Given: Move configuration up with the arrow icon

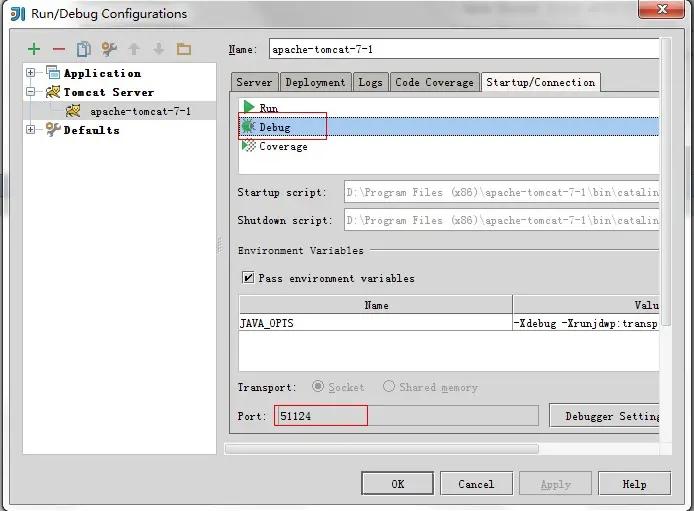Looking at the screenshot, I should pos(134,49).
